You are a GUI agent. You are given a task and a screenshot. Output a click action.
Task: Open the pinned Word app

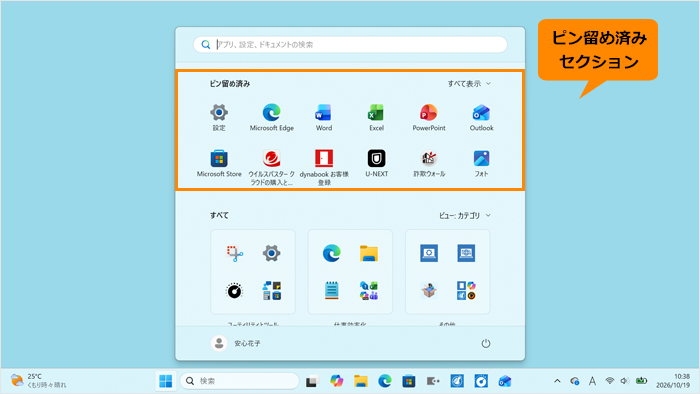click(324, 117)
